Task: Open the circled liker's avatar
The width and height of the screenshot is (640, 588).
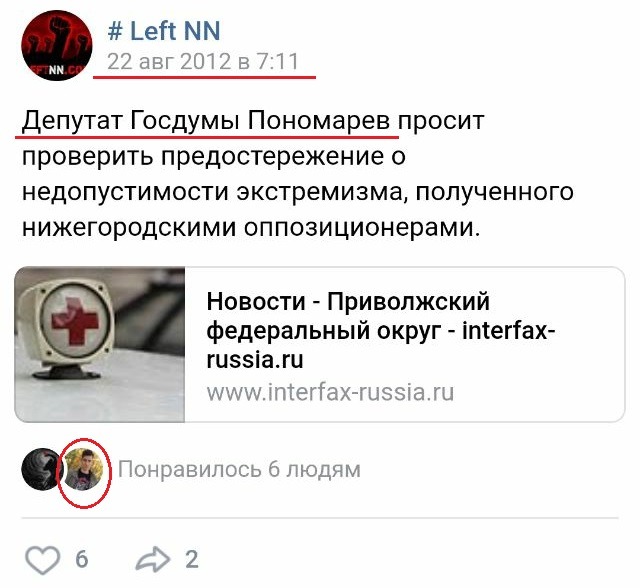Action: (x=83, y=469)
